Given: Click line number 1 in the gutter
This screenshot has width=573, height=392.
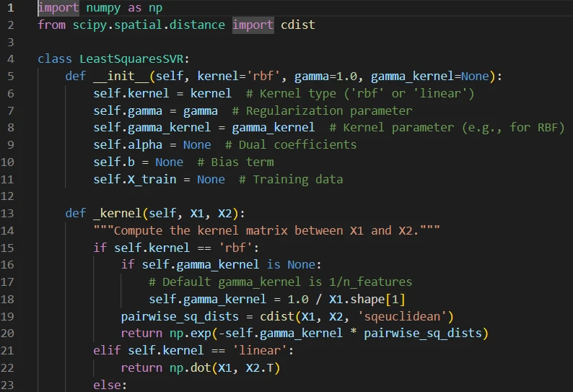Looking at the screenshot, I should (10, 7).
